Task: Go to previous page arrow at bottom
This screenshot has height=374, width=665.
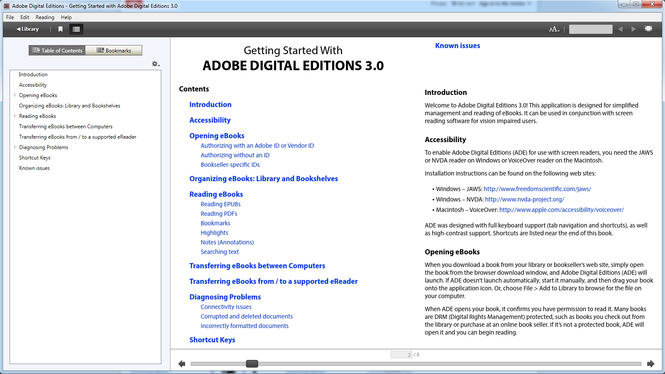Action: (182, 364)
